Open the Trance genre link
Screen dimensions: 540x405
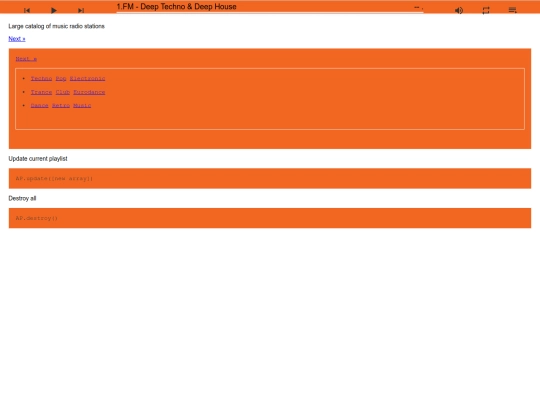(41, 92)
